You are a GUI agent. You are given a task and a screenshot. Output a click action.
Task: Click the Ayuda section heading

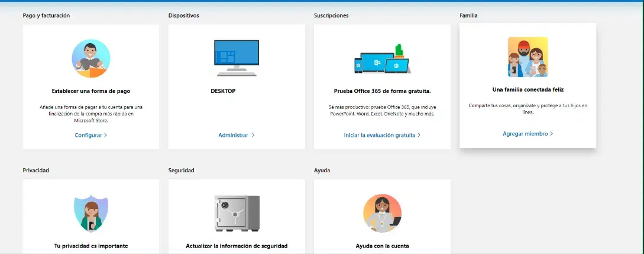322,170
